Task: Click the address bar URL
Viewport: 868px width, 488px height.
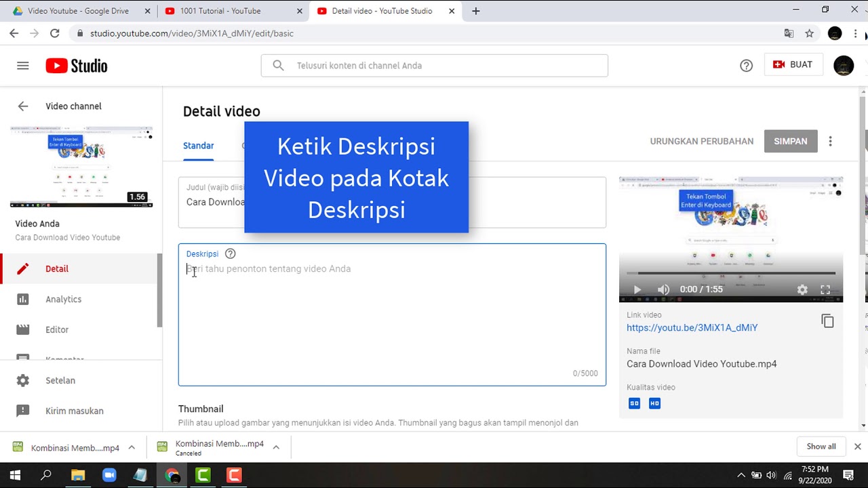Action: coord(192,33)
